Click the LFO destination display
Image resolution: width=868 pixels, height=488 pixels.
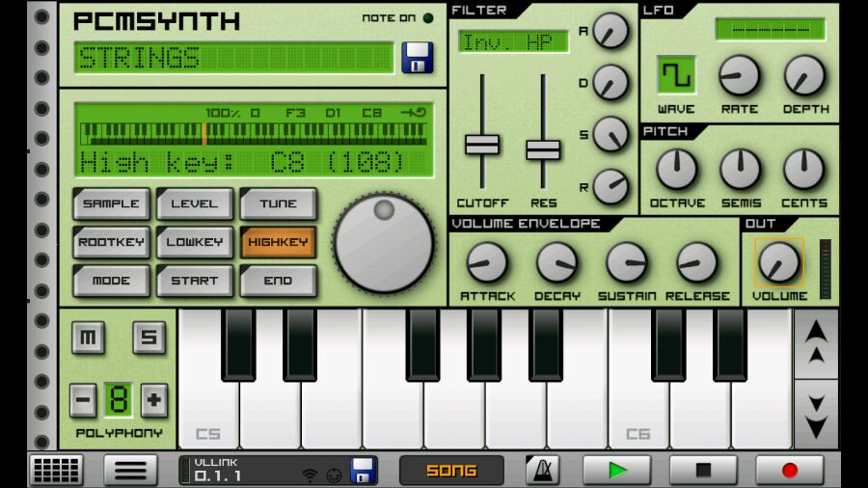pyautogui.click(x=771, y=29)
